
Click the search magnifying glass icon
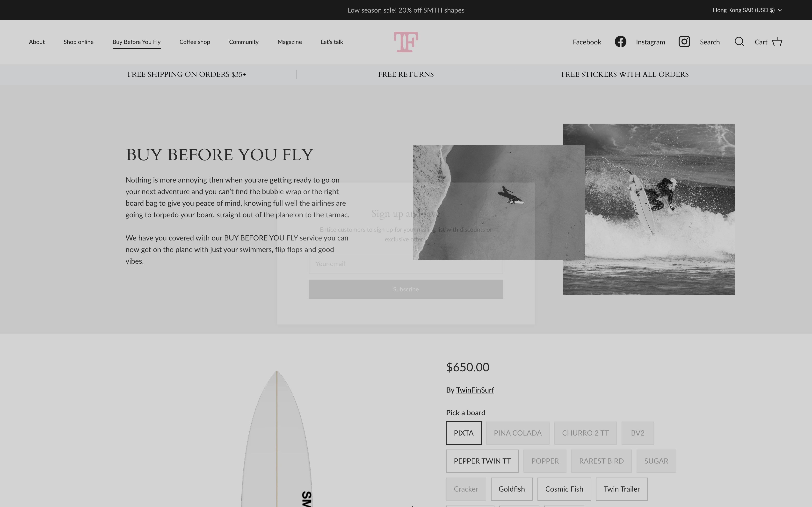click(739, 42)
